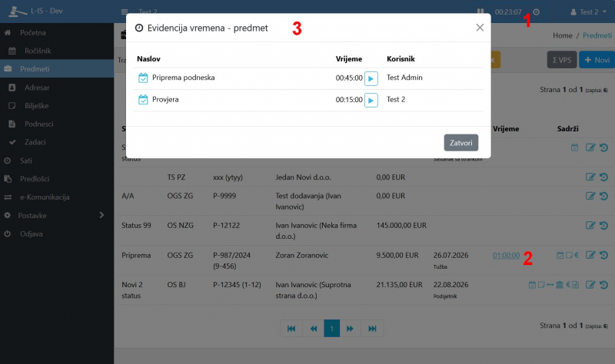Image resolution: width=615 pixels, height=364 pixels.
Task: Edit the P-9999 case row
Action: [590, 196]
